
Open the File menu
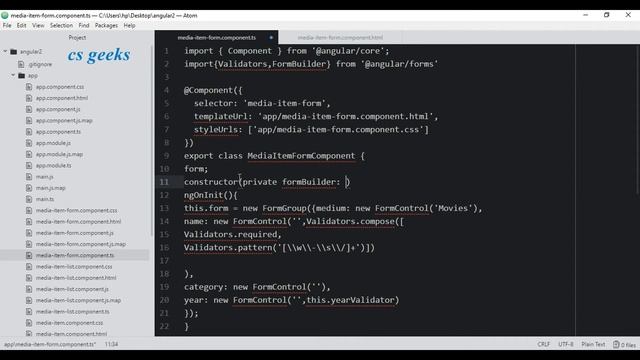tap(7, 25)
